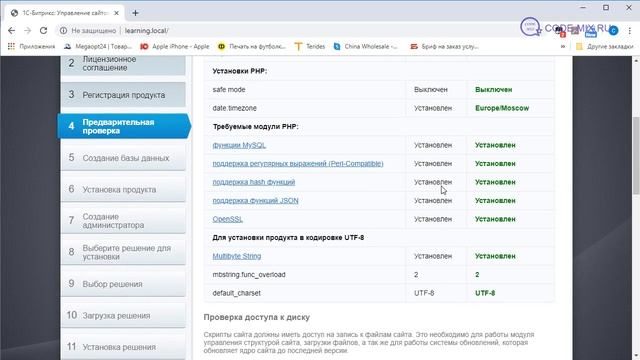The width and height of the screenshot is (640, 360).
Task: Open Other bookmarks folder
Action: 604,47
